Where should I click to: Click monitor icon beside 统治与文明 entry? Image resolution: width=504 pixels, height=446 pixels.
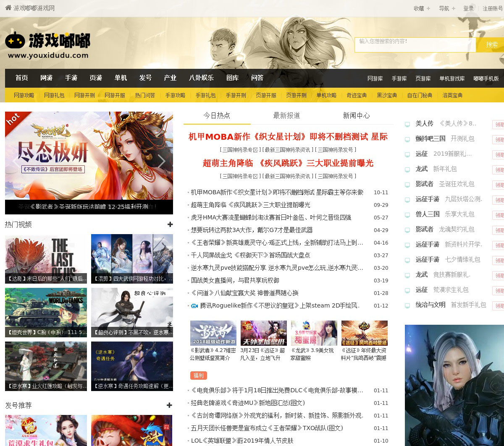click(x=407, y=305)
